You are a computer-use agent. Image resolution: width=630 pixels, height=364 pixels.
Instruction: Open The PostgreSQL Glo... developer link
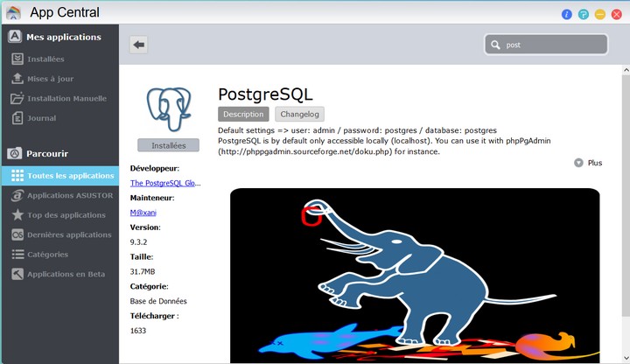[x=165, y=183]
